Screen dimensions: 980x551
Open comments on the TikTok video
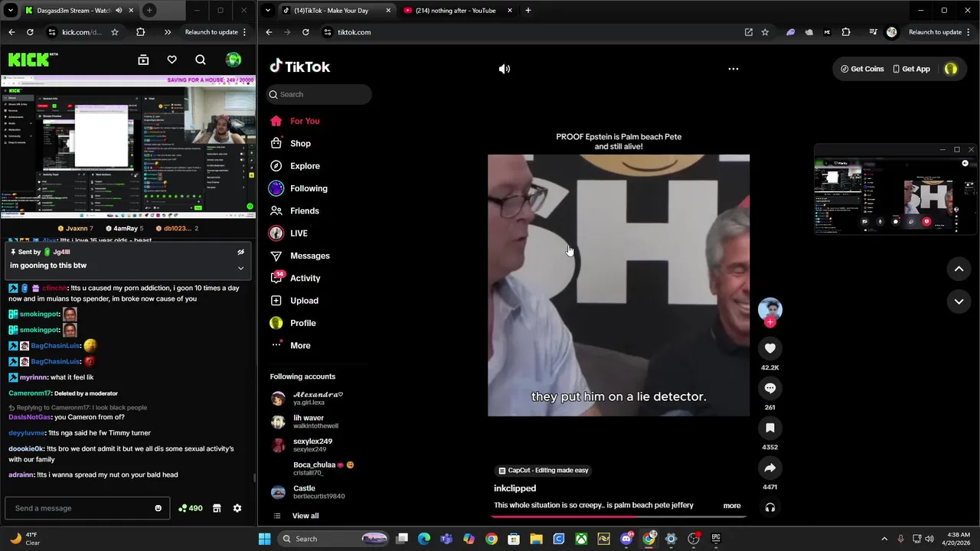tap(770, 388)
